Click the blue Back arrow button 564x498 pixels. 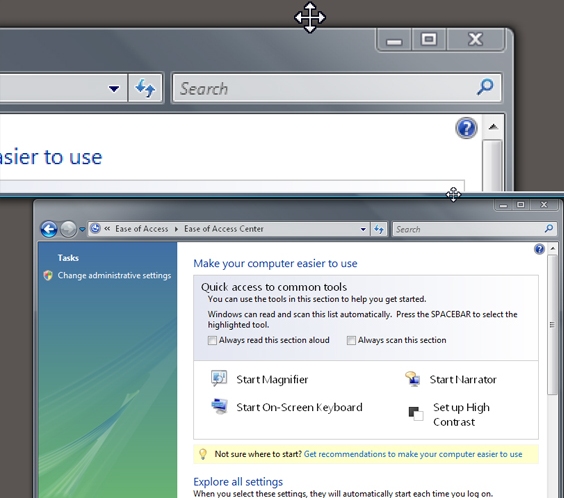click(49, 229)
